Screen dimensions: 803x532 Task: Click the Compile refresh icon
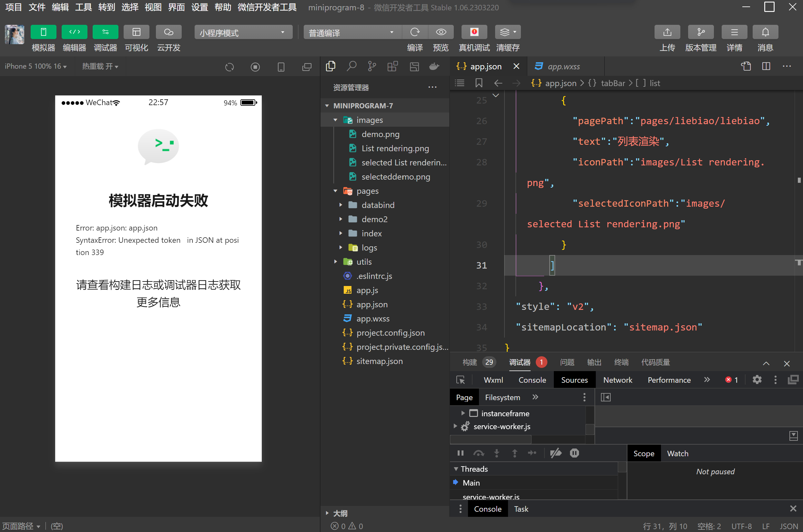(x=415, y=32)
